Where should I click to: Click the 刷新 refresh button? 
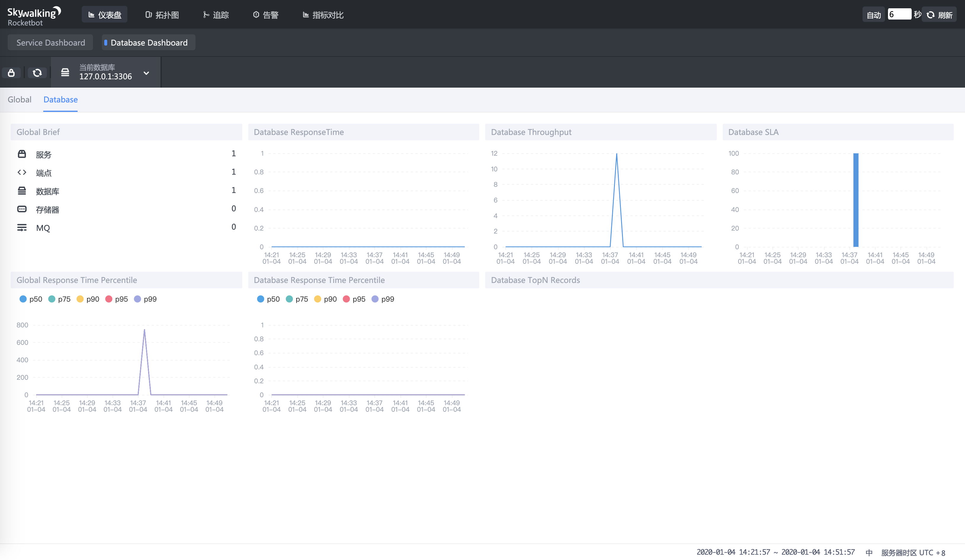click(939, 15)
